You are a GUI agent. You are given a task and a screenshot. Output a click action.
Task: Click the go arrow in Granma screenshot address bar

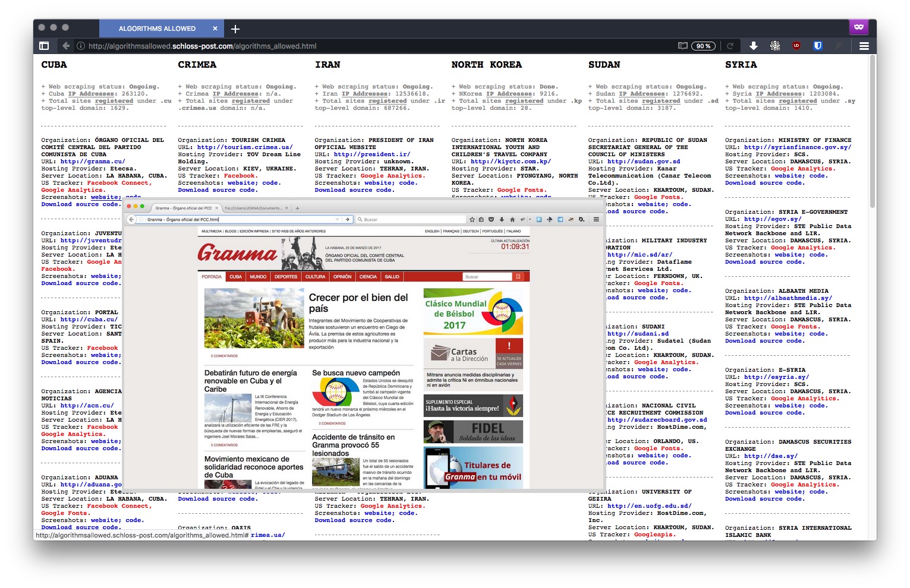click(x=348, y=219)
